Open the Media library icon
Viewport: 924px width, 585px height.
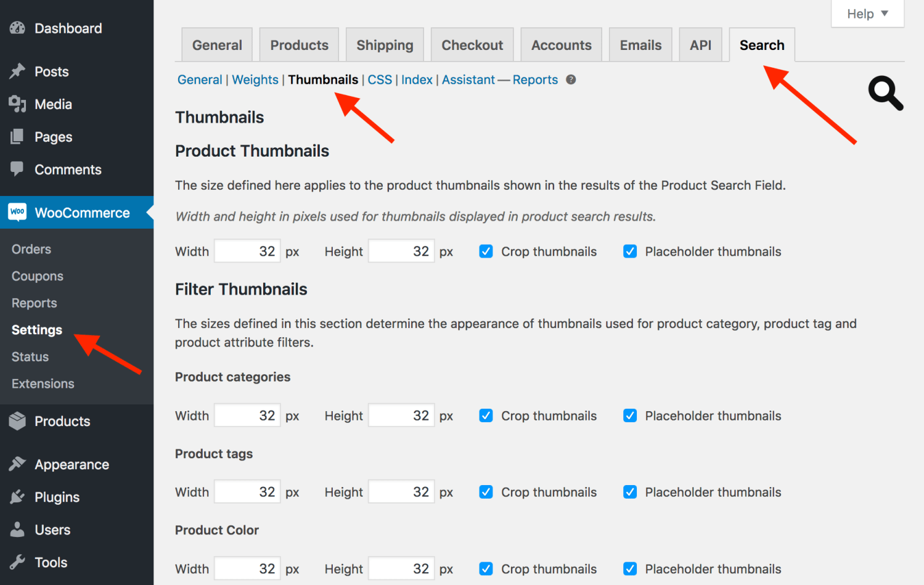point(17,104)
